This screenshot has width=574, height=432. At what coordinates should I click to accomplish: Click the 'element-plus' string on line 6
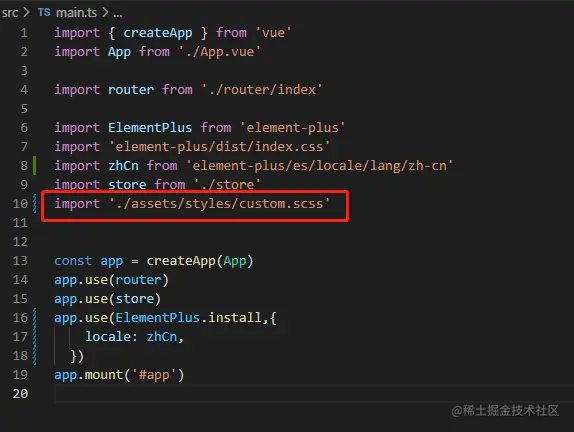[292, 128]
